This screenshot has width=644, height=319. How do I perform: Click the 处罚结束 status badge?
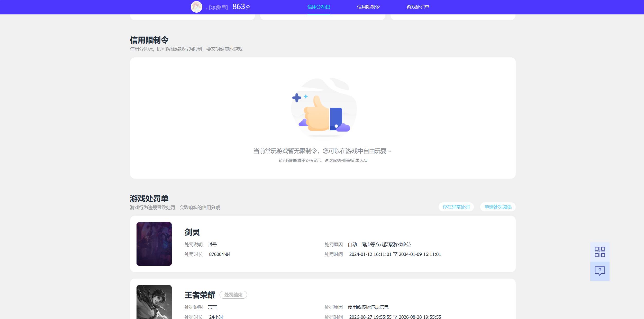[x=233, y=295]
